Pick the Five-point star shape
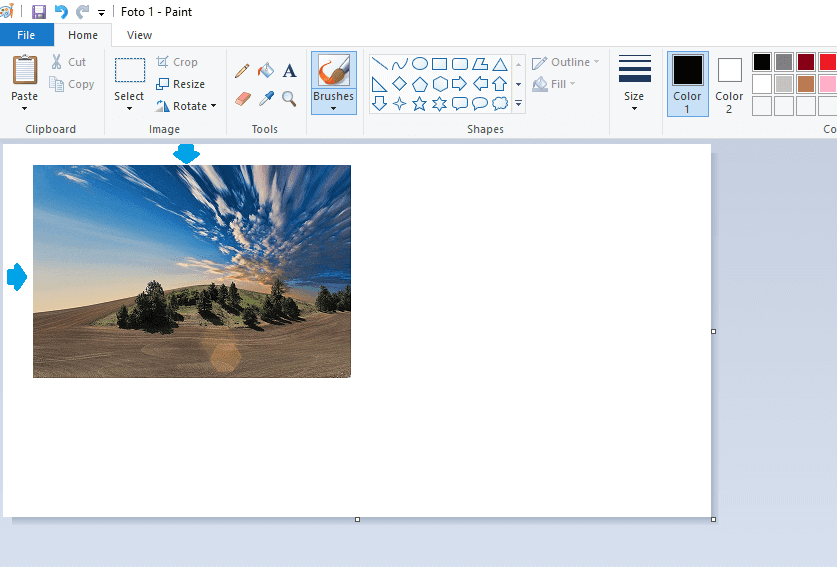 pyautogui.click(x=420, y=104)
